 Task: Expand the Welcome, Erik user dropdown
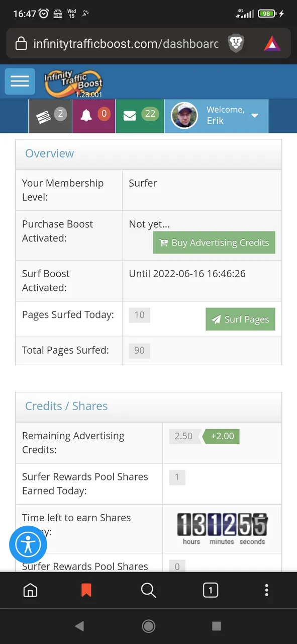217,116
